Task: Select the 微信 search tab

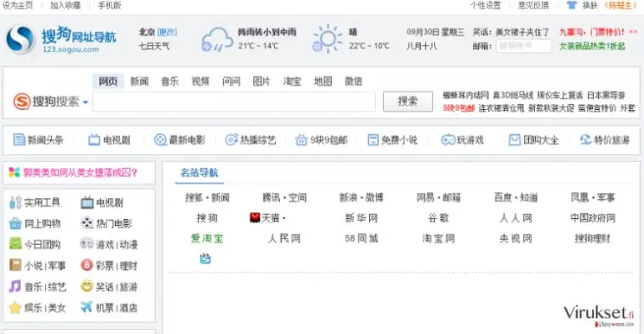Action: tap(353, 81)
